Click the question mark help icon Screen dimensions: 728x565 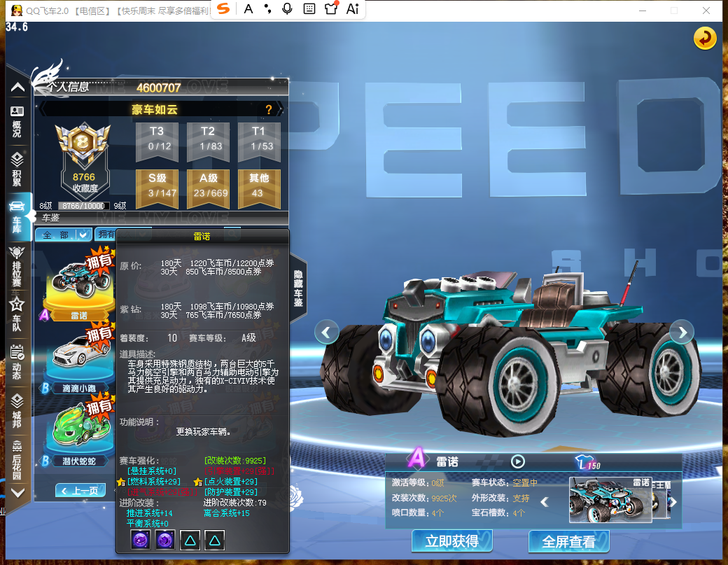pyautogui.click(x=268, y=109)
